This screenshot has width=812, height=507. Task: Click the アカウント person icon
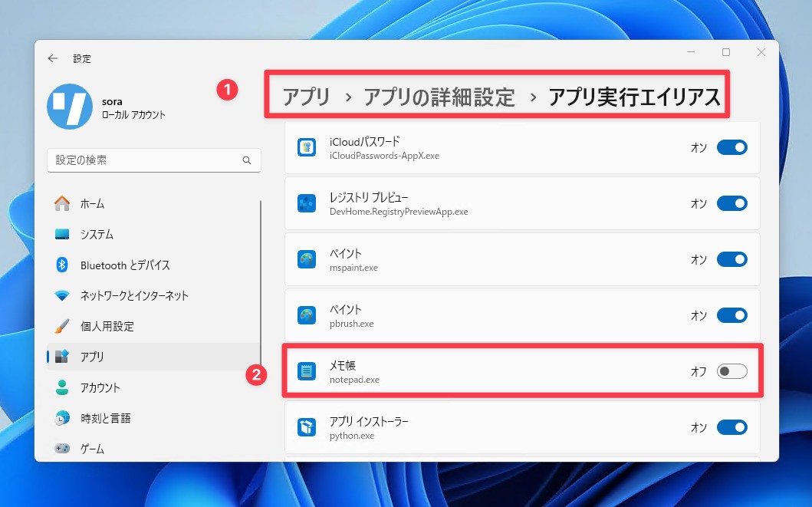pos(62,387)
